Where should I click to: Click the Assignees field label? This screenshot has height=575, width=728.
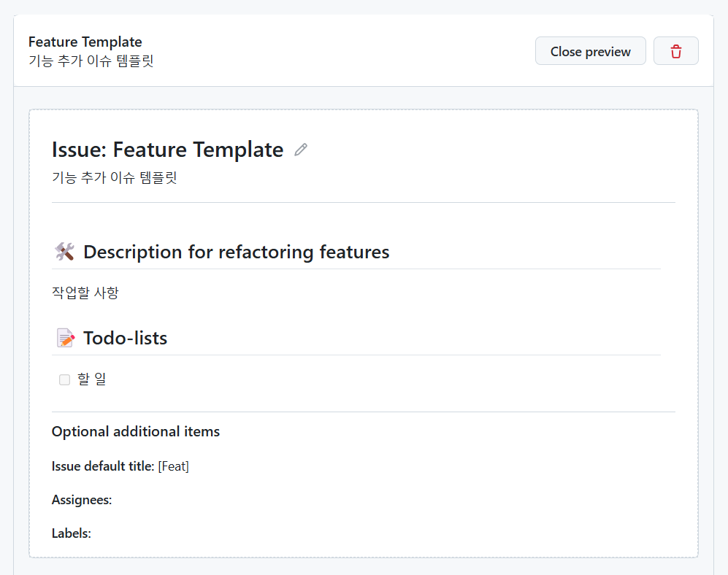pyautogui.click(x=81, y=500)
